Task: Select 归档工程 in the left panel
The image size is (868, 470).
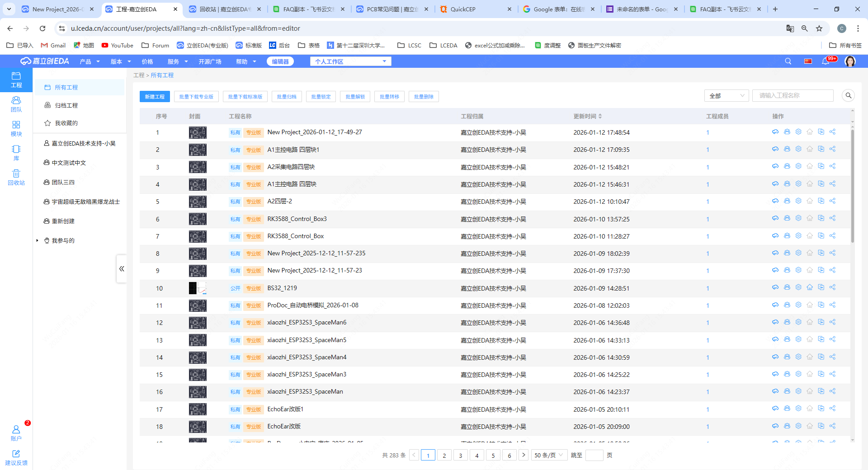Action: (x=66, y=105)
